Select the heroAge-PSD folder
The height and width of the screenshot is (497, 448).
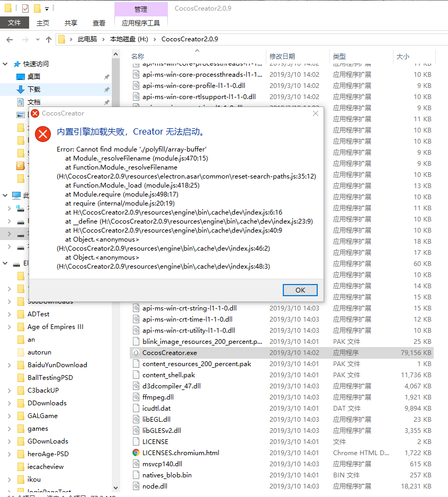point(48,454)
